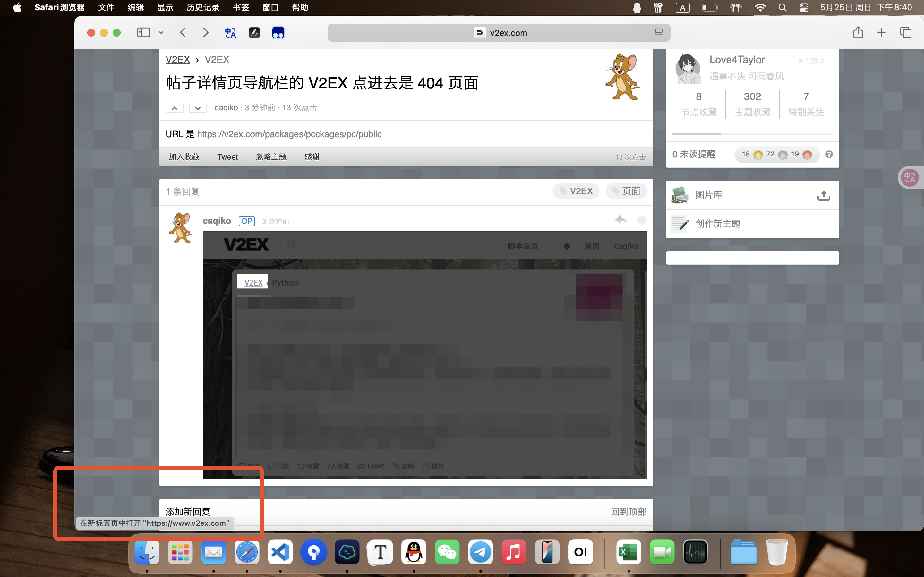Downvote the topic with down chevron
This screenshot has width=924, height=577.
[198, 108]
